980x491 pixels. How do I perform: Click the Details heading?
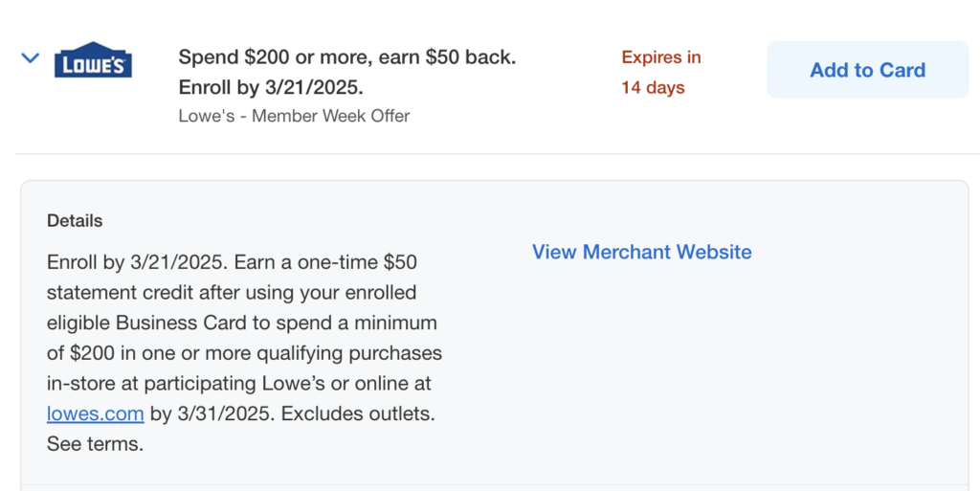[75, 221]
